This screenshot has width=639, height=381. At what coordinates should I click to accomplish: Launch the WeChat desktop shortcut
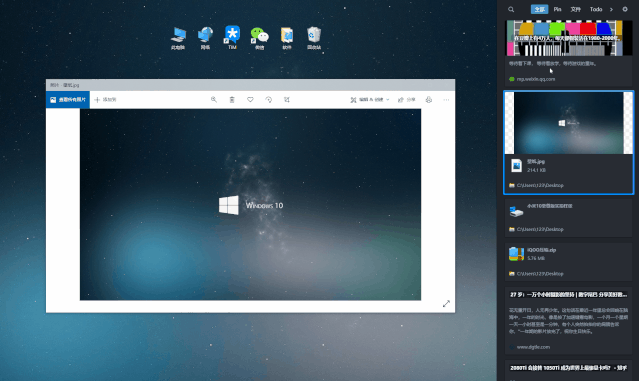260,38
